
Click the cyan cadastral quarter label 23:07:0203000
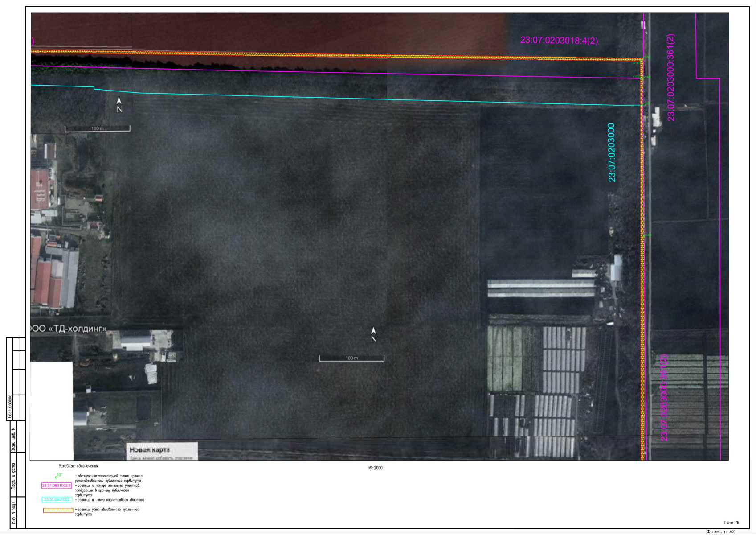pos(612,152)
